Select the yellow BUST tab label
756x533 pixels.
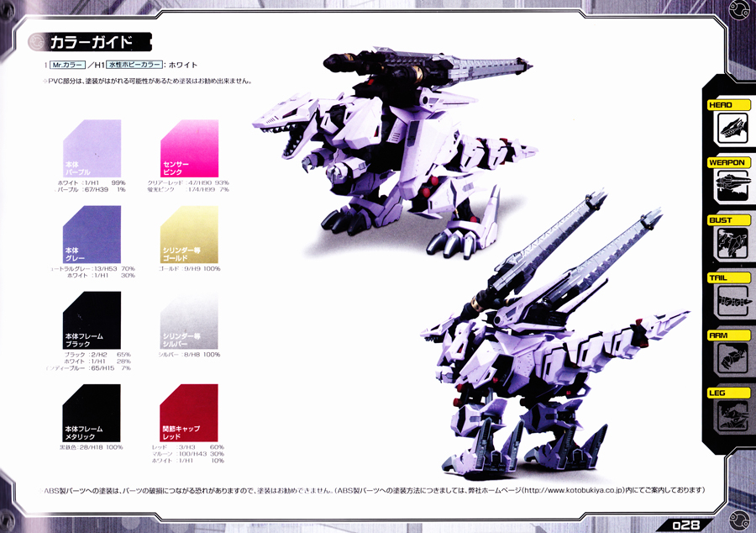[728, 220]
